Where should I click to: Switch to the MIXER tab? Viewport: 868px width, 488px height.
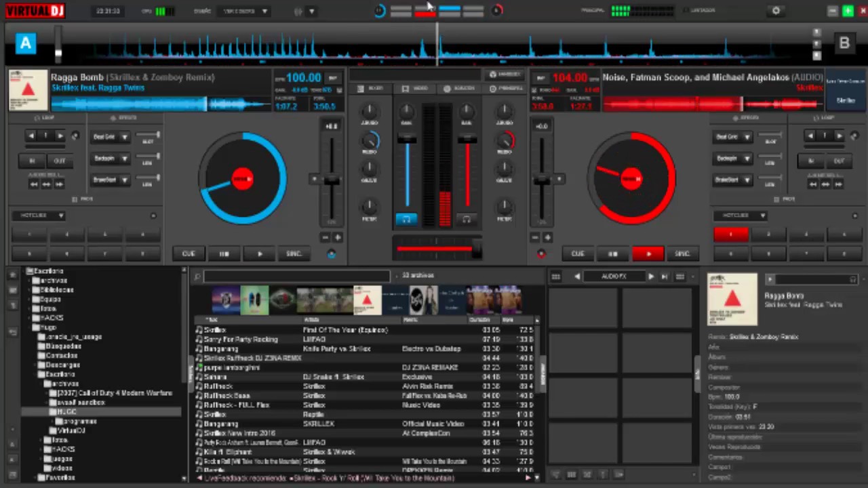(370, 89)
